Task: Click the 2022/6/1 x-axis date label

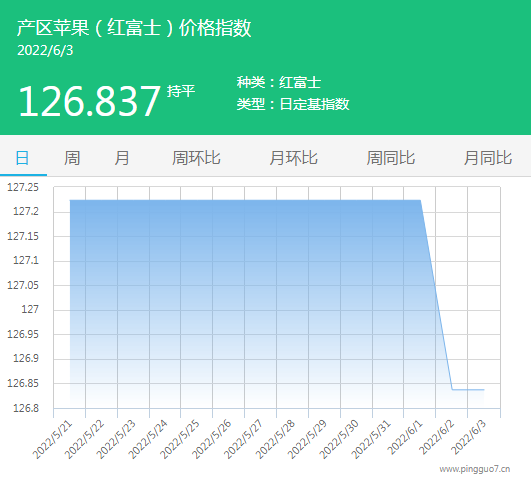Action: [x=405, y=438]
